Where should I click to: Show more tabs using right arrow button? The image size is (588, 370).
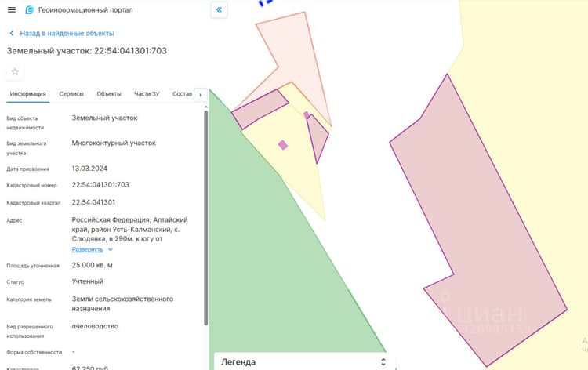click(x=201, y=95)
